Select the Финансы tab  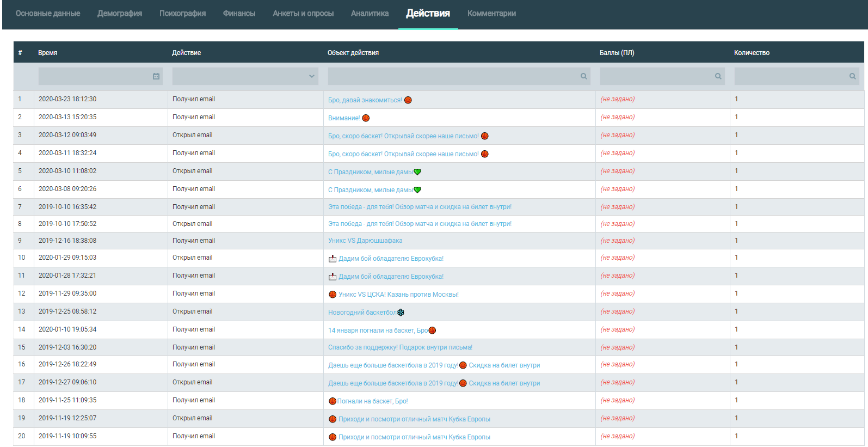coord(239,14)
